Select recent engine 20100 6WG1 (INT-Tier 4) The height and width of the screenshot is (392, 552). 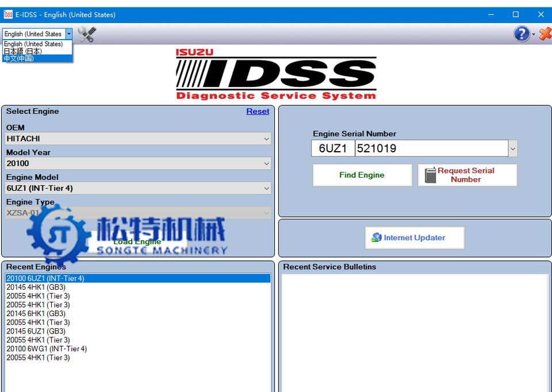coord(138,349)
